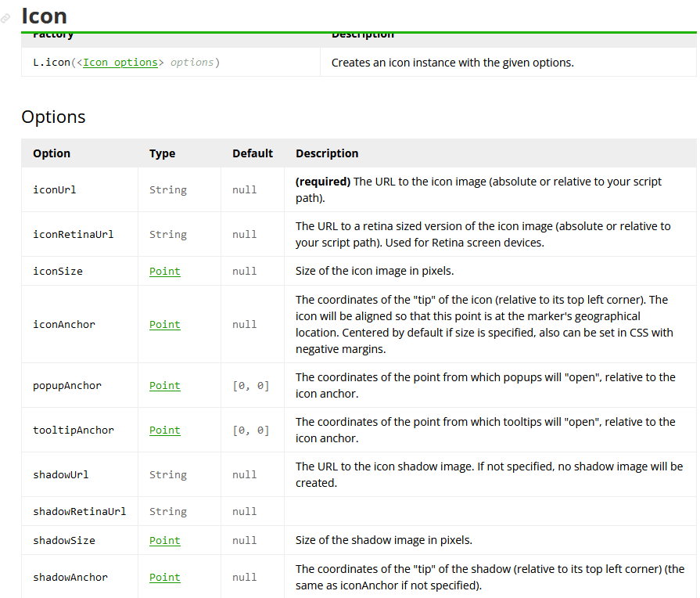Open the Icon options link
Screen dimensions: 700x598
click(120, 63)
